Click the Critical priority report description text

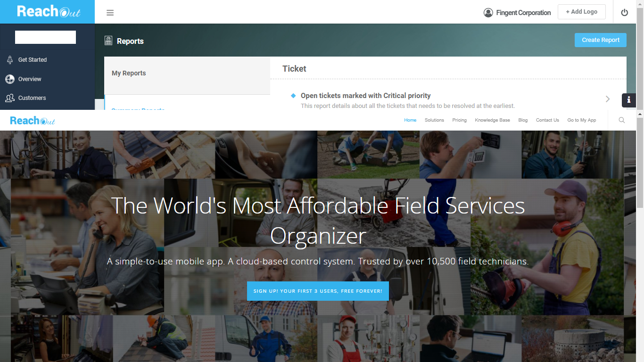pyautogui.click(x=408, y=106)
